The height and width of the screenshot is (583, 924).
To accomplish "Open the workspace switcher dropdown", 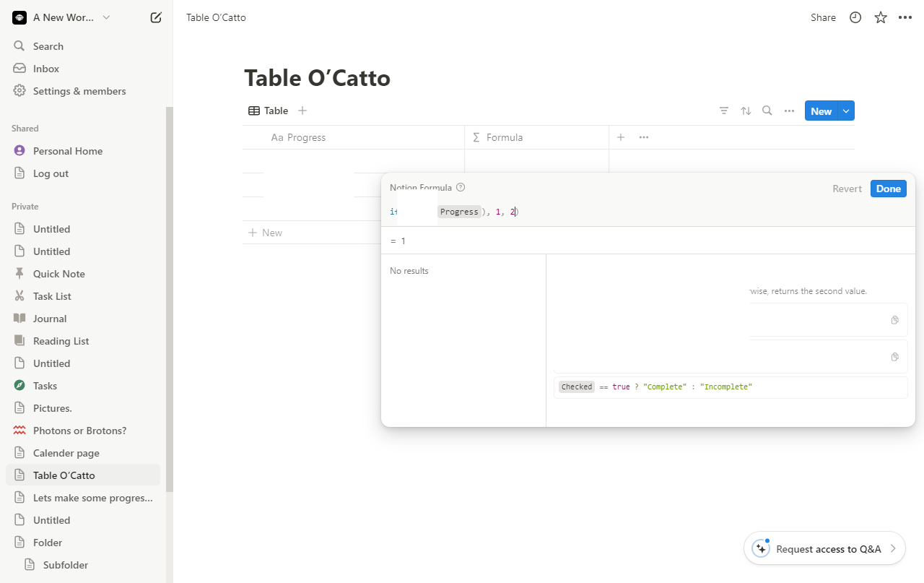I will pyautogui.click(x=62, y=17).
